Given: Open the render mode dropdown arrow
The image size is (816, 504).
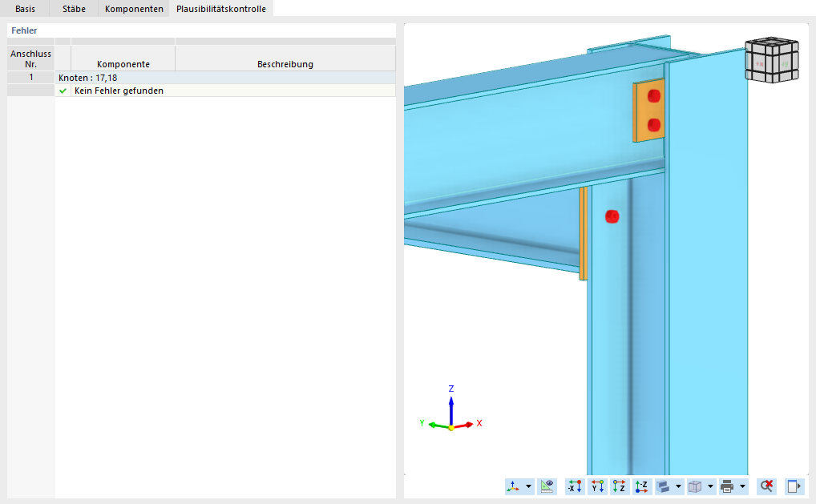Looking at the screenshot, I should click(679, 486).
